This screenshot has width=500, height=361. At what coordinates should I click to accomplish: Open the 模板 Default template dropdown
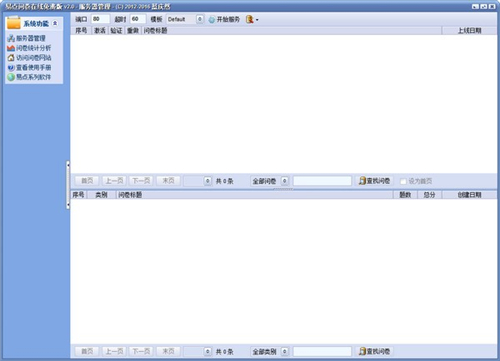(199, 19)
